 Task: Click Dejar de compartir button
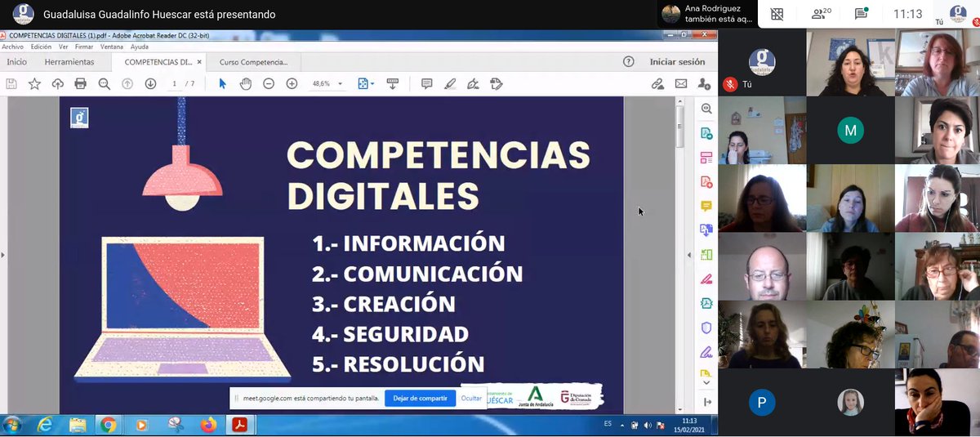click(420, 398)
